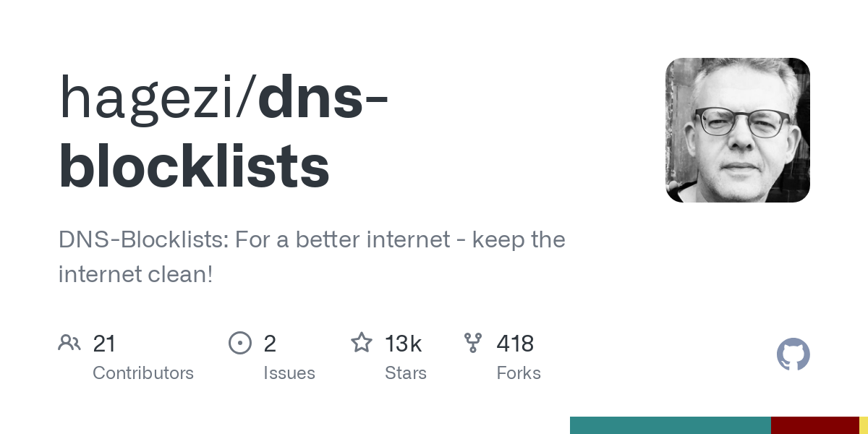Click the 418 forks count
The width and height of the screenshot is (868, 434).
click(515, 344)
